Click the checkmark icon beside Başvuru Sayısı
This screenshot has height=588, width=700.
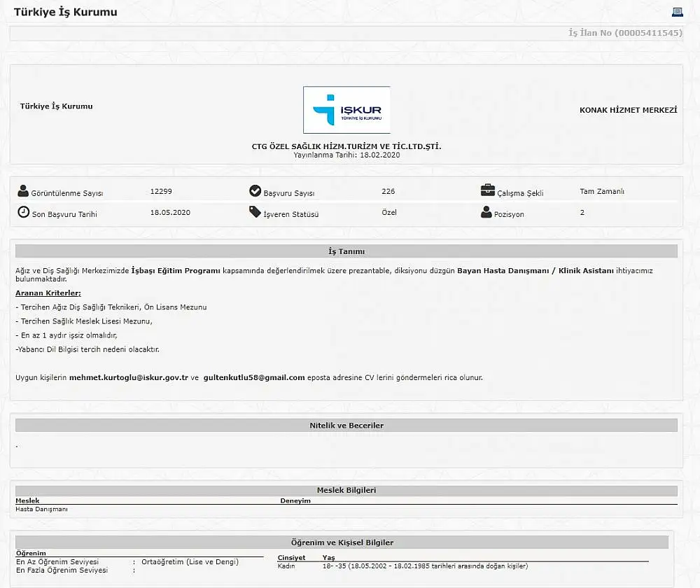point(255,191)
